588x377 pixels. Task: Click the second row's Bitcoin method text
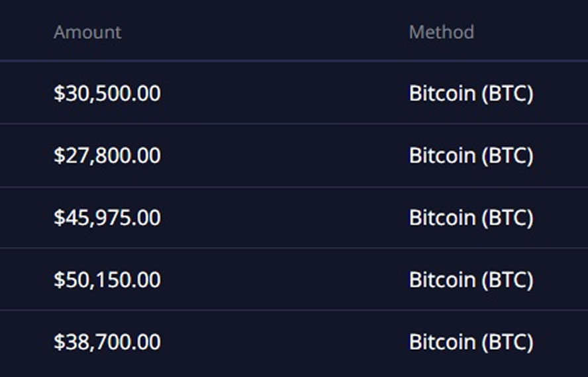[x=471, y=155]
